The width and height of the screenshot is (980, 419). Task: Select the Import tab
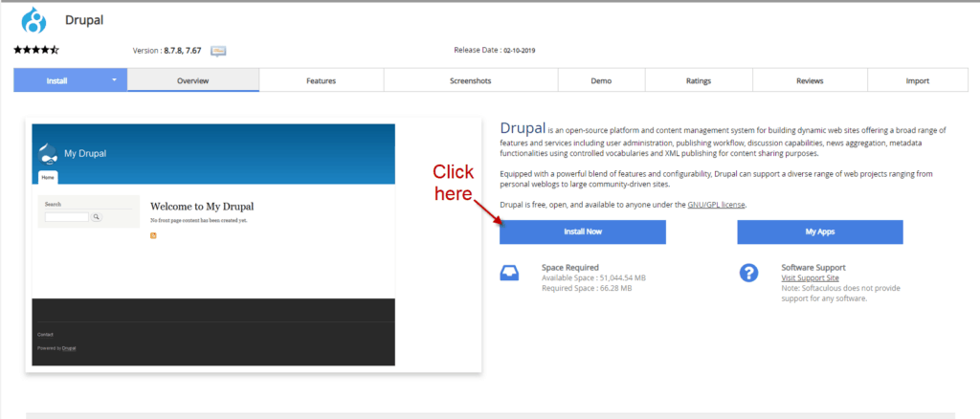918,80
